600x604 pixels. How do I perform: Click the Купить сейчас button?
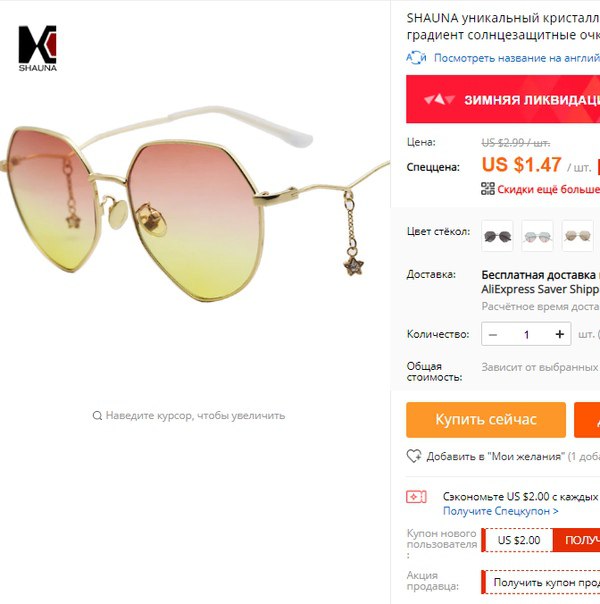tap(486, 419)
